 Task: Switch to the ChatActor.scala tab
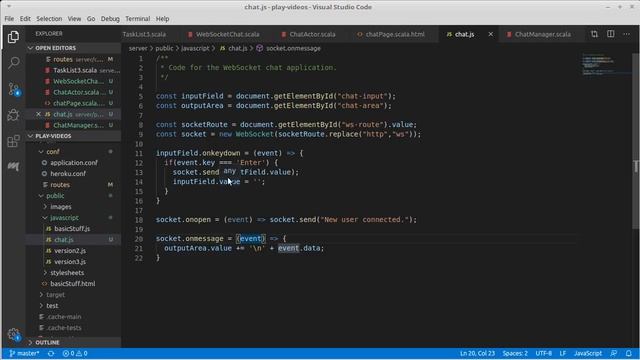(311, 34)
